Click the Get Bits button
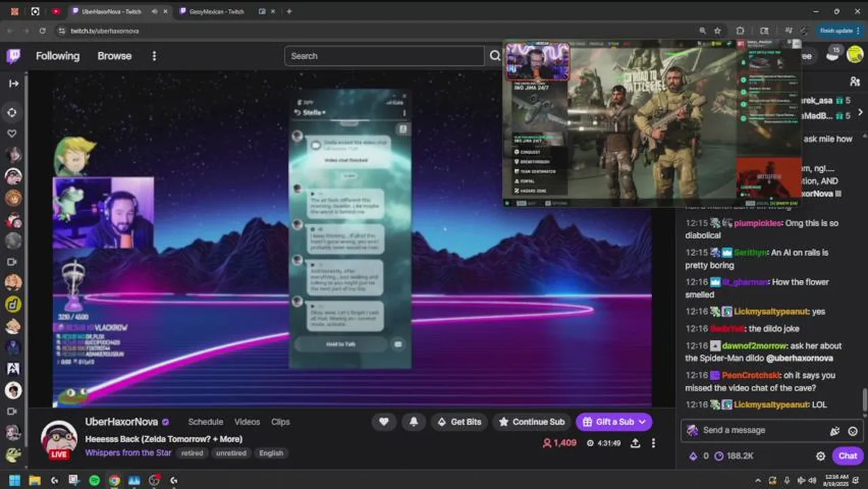This screenshot has width=868, height=489. pos(458,422)
